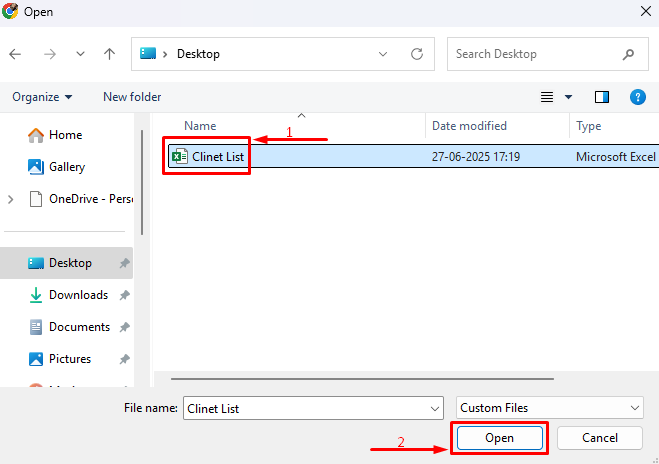This screenshot has width=659, height=464.
Task: Click the file list horizontal scrollbar
Action: pos(362,379)
